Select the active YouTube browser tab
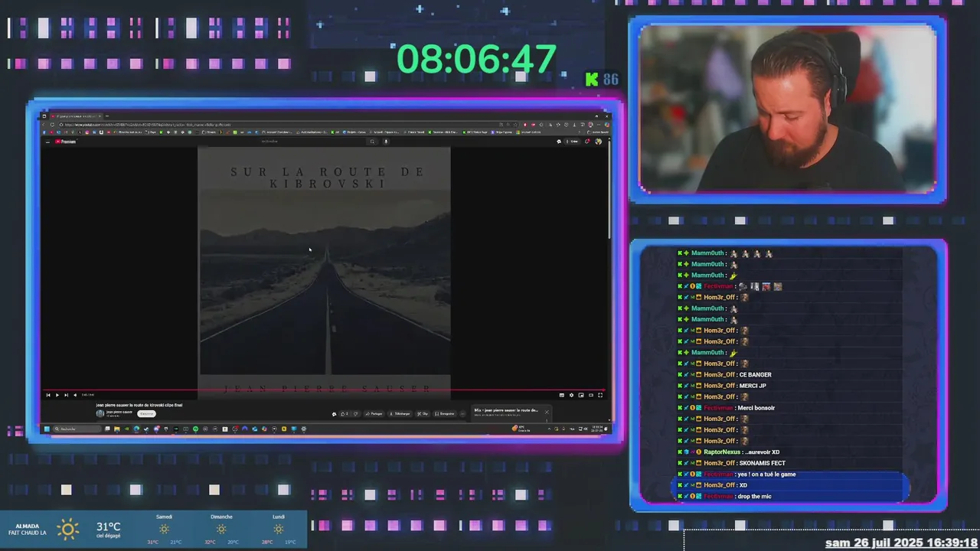 point(77,116)
